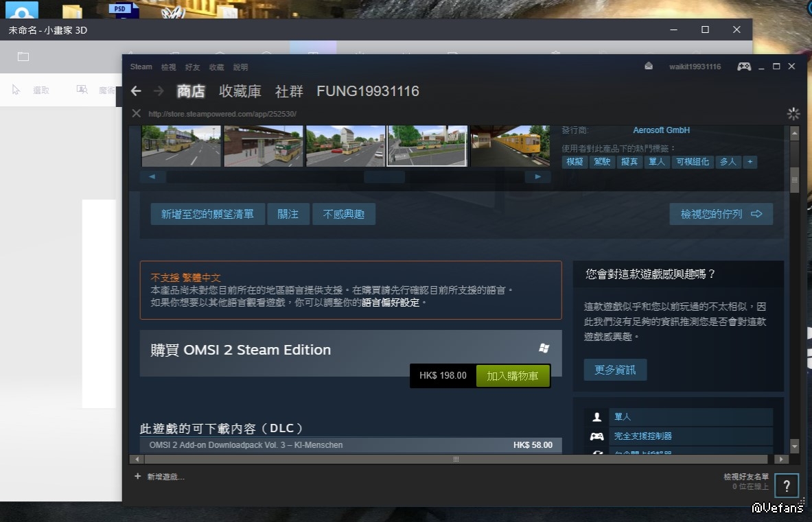Open first screenshot thumbnail with yellow bus
The width and height of the screenshot is (812, 522).
pos(181,146)
